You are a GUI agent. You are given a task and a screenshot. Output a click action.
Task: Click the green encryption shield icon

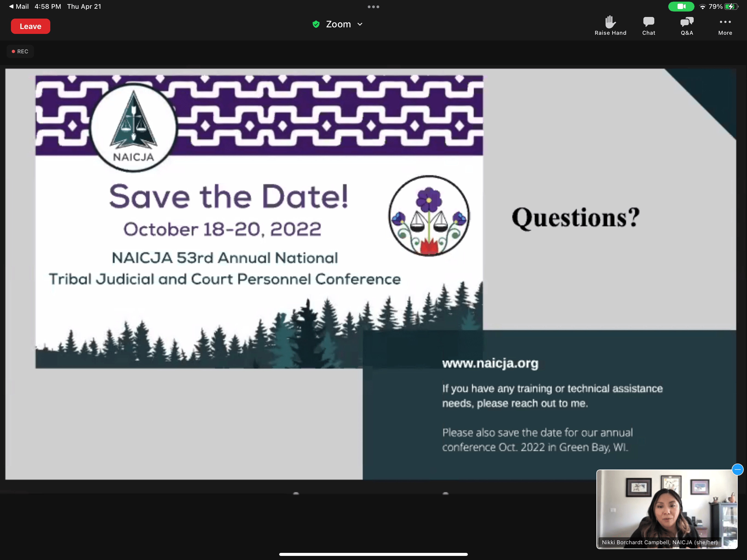pyautogui.click(x=316, y=24)
